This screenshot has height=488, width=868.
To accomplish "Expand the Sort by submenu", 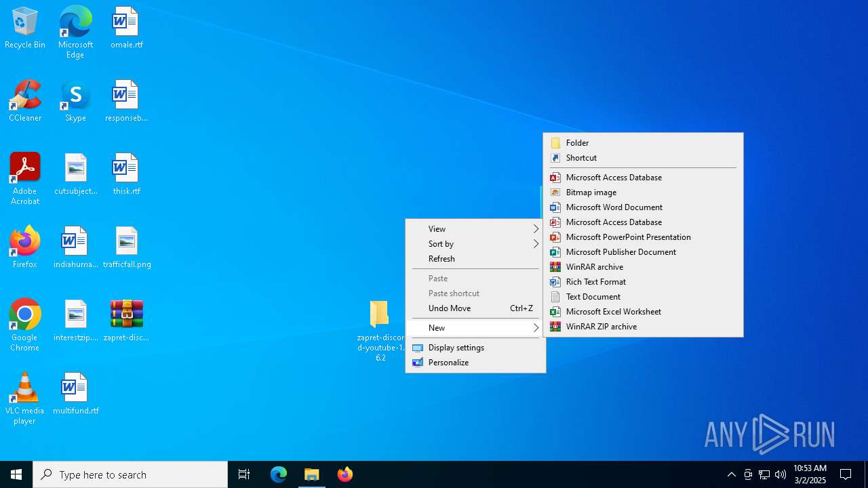I will coord(475,244).
